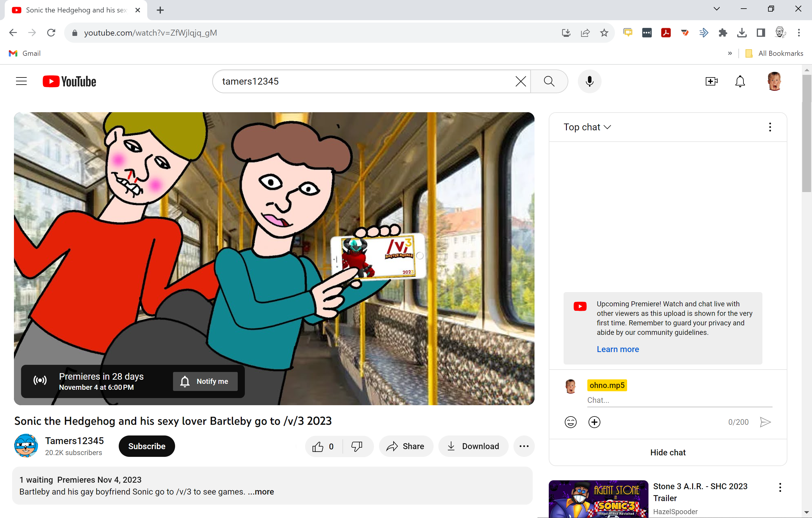Toggle Notify me for the premiere
812x518 pixels.
[x=205, y=381]
